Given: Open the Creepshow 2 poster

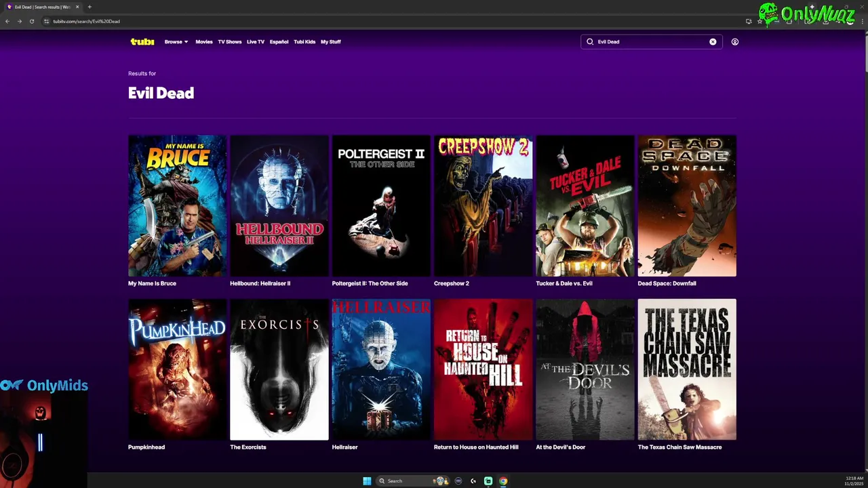Looking at the screenshot, I should (484, 206).
